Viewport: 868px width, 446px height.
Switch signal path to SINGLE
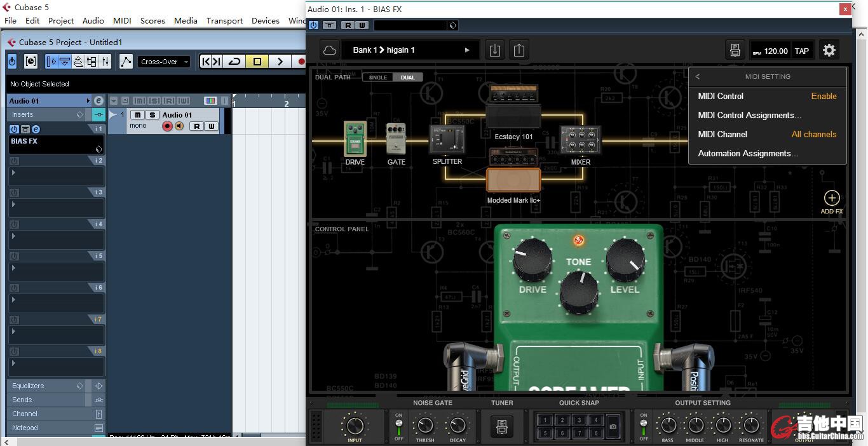coord(378,78)
